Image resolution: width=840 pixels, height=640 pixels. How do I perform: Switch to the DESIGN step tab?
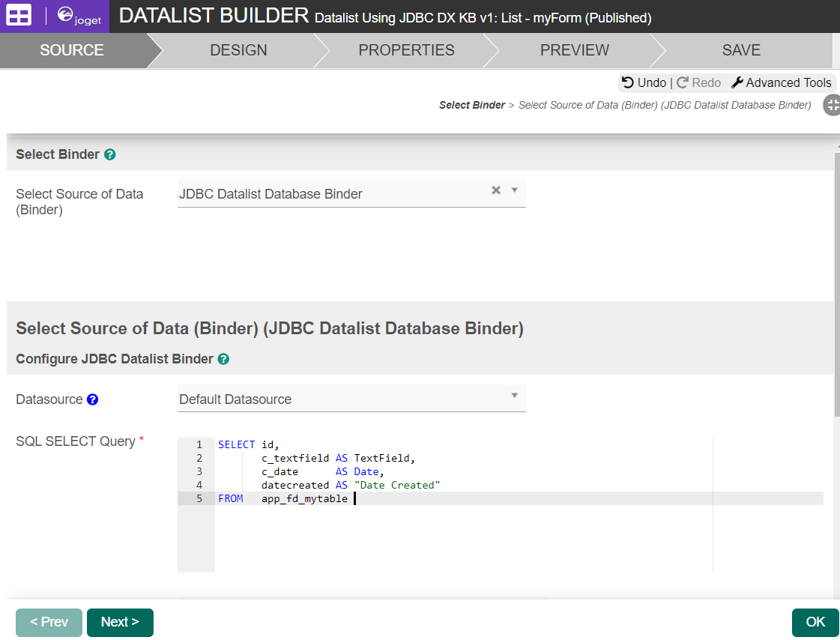pos(238,50)
